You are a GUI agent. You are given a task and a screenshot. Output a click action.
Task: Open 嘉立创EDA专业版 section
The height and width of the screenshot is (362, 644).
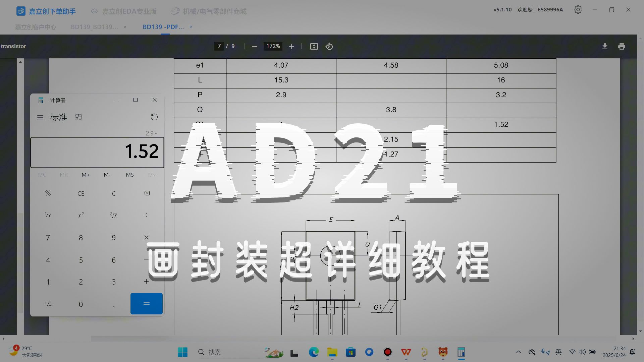tap(124, 11)
